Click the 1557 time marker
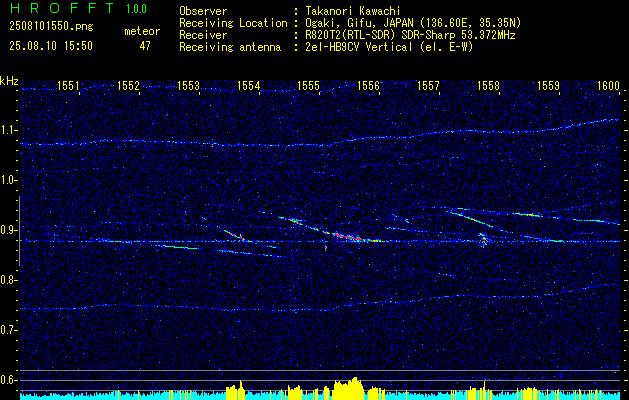Screen dimensions: 629x400 [x=428, y=85]
